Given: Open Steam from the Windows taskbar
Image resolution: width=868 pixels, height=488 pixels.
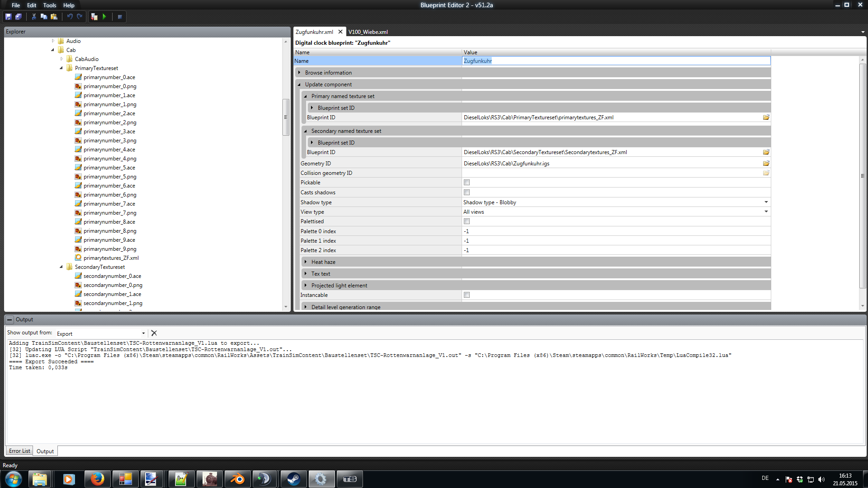Looking at the screenshot, I should tap(293, 479).
